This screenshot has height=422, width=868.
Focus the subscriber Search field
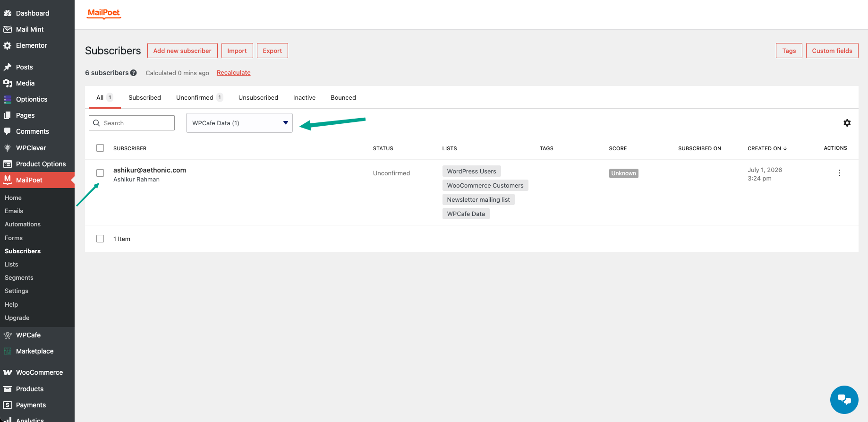[x=132, y=123]
